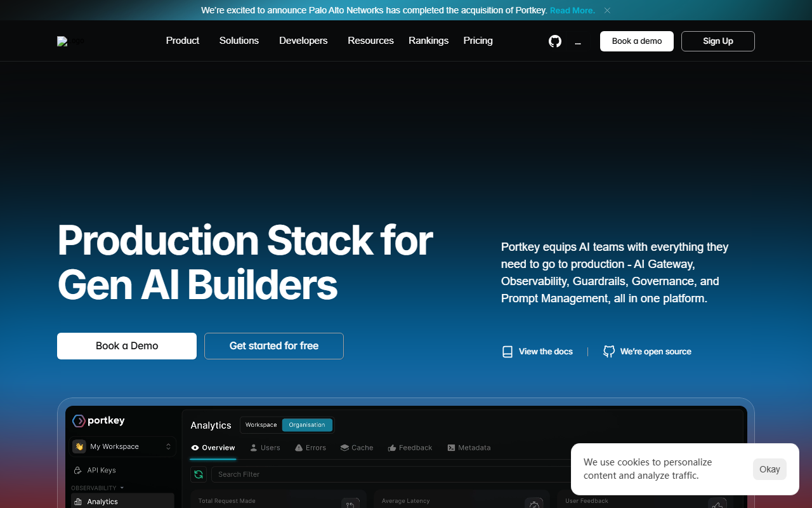The height and width of the screenshot is (508, 812).
Task: Click the ellipsis next to the GitHub icon
Action: [x=578, y=43]
